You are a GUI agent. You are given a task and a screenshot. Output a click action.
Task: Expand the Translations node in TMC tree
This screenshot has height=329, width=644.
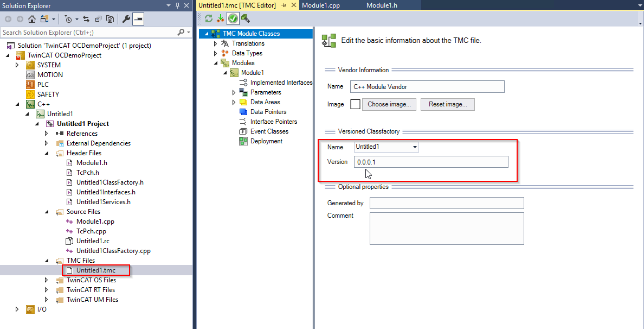pyautogui.click(x=215, y=43)
